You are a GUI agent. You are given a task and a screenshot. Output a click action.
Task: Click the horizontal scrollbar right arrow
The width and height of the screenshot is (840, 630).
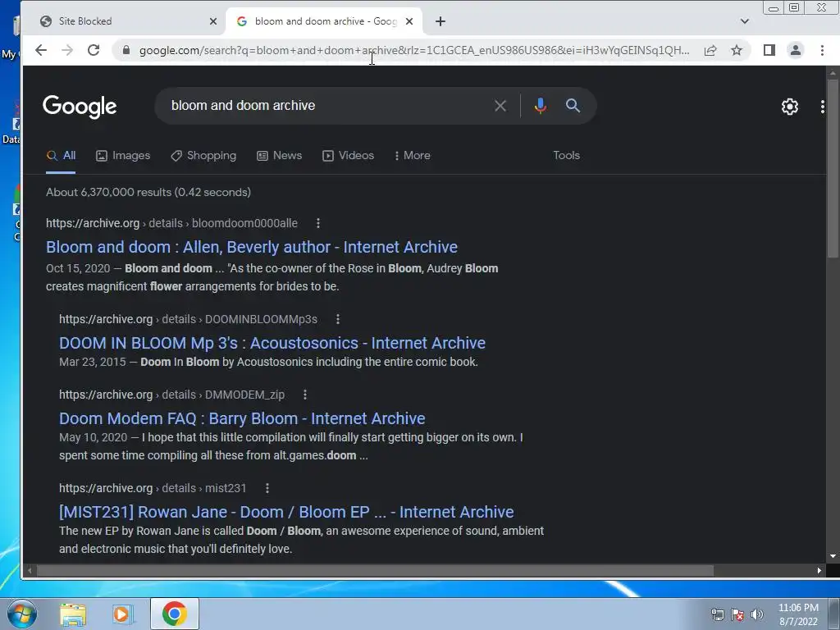(x=819, y=571)
